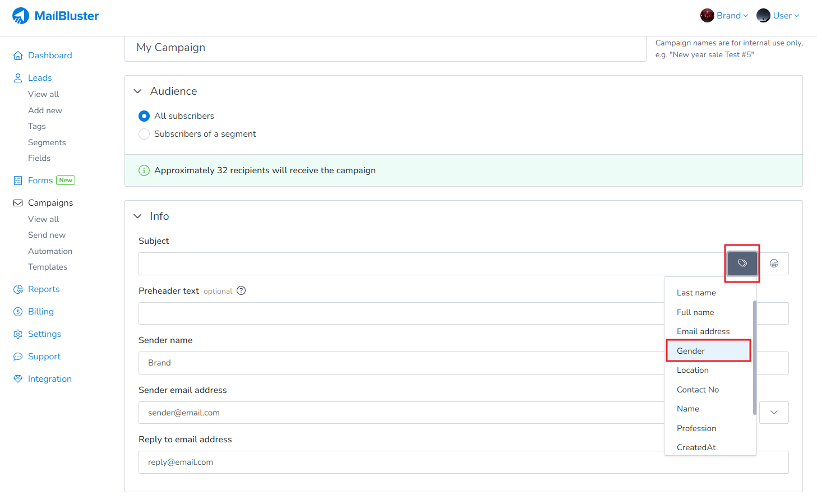Open Templates under Campaigns
Screen dimensions: 817x504
[48, 267]
